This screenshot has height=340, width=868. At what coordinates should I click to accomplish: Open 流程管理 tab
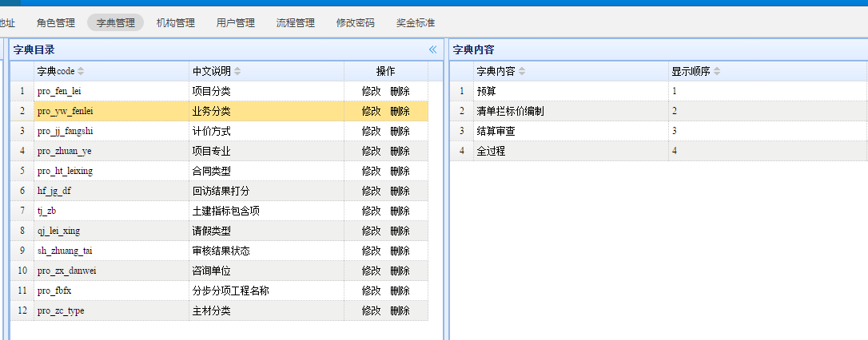pyautogui.click(x=295, y=23)
